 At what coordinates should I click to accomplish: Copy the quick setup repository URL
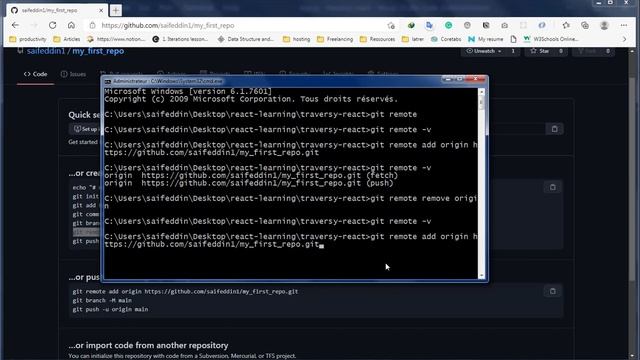[x=554, y=129]
